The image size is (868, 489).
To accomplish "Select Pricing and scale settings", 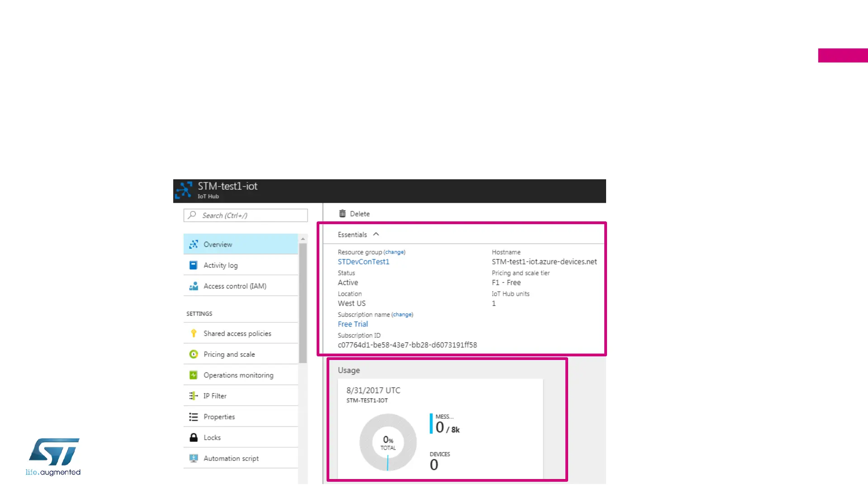I will tap(241, 354).
